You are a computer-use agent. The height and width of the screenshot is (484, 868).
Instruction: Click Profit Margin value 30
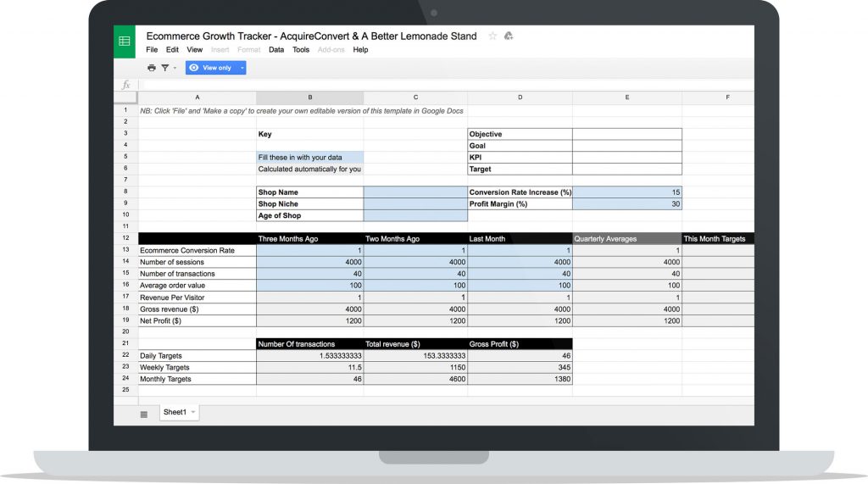click(627, 203)
